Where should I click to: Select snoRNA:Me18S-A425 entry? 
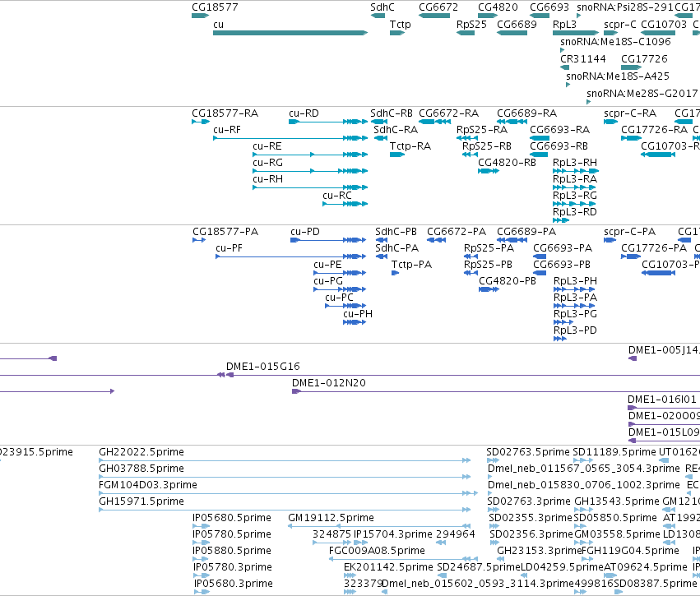click(x=618, y=76)
